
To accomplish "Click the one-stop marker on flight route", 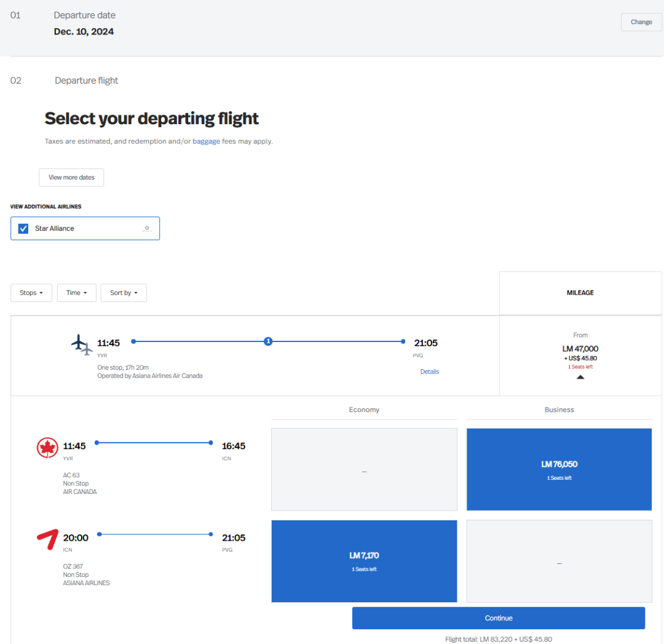I will [268, 341].
